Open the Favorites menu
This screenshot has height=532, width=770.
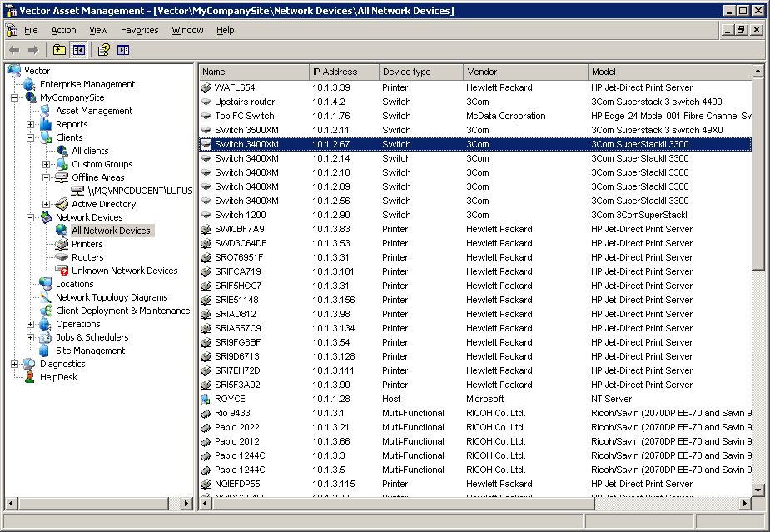coord(140,31)
